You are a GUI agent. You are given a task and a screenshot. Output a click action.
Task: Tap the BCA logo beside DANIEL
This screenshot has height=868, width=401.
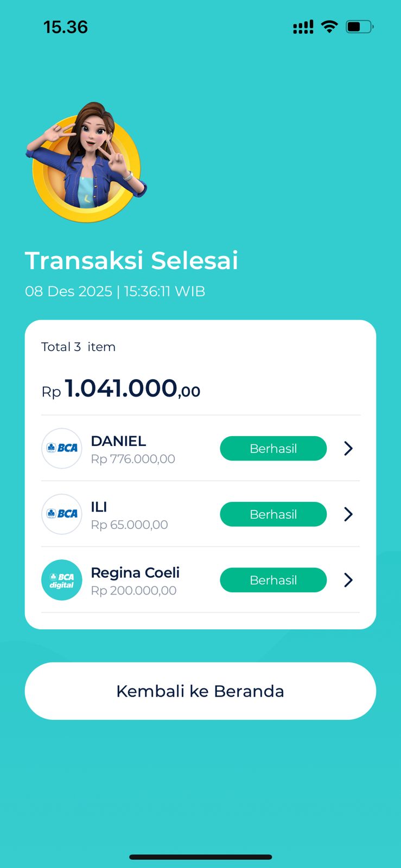coord(62,448)
